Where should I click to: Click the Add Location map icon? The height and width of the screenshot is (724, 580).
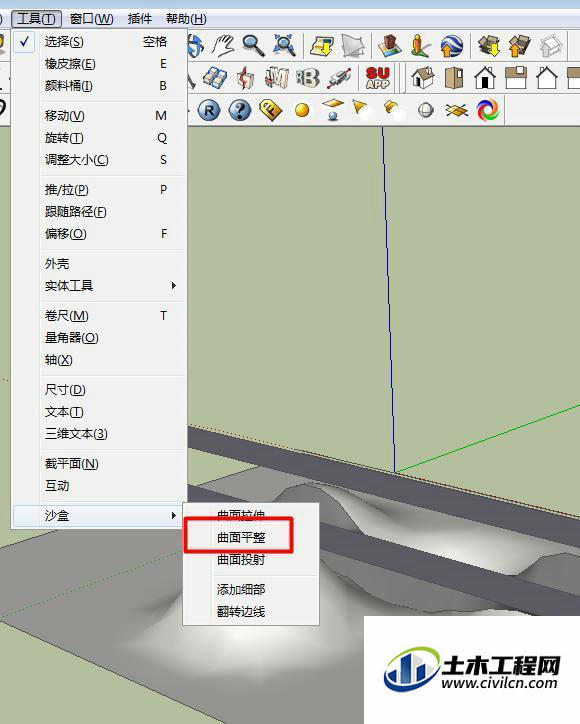coord(322,45)
